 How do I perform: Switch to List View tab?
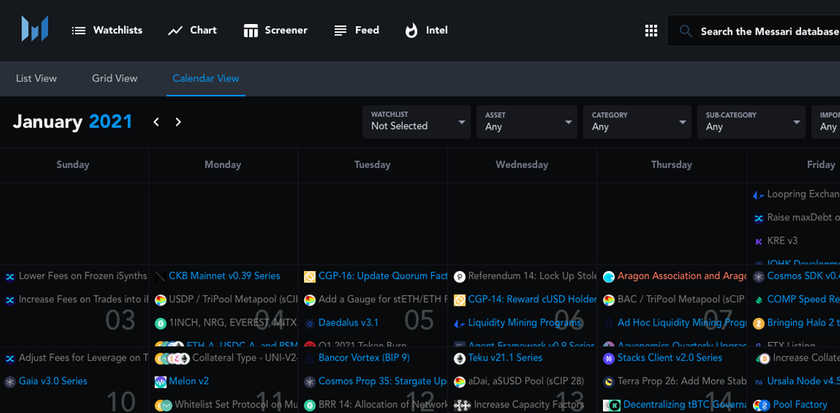(36, 78)
